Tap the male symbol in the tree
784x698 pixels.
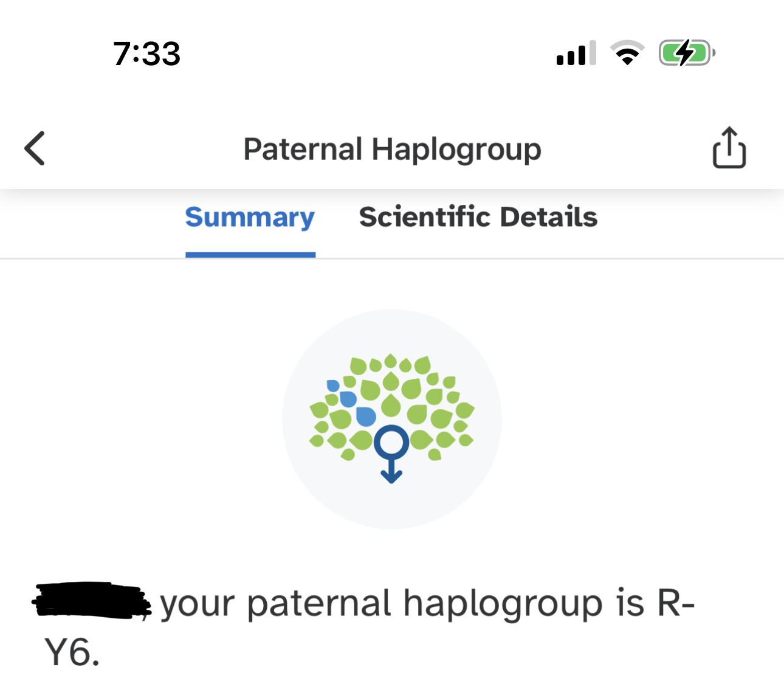[x=391, y=453]
